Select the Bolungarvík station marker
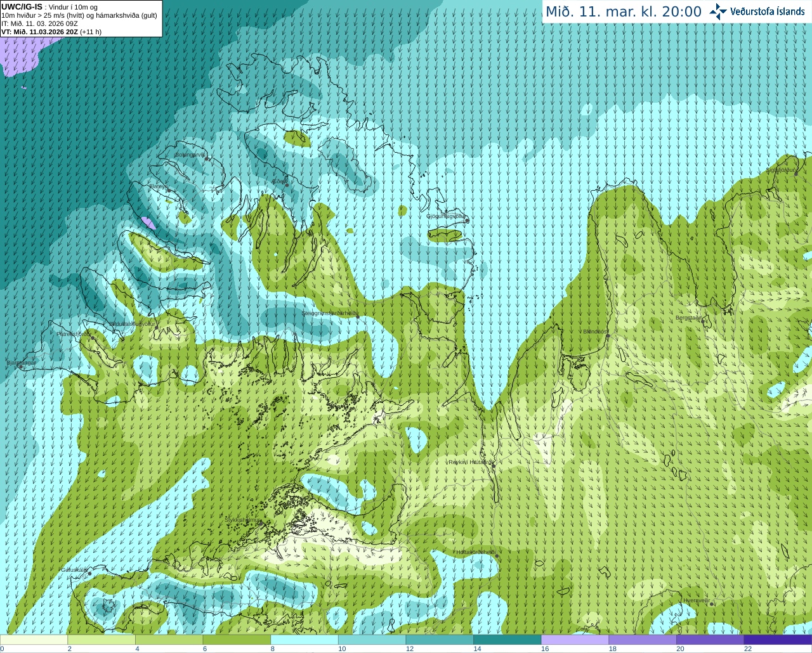Image resolution: width=812 pixels, height=653 pixels. (x=207, y=158)
